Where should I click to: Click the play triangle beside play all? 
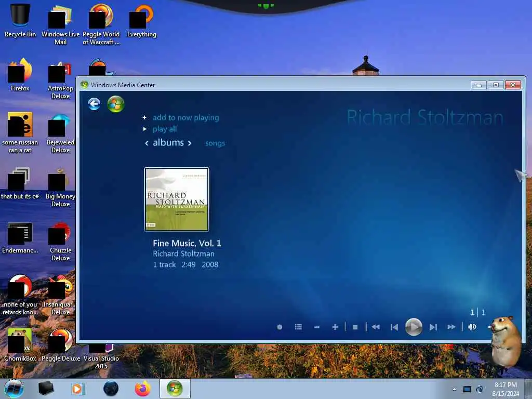pos(145,129)
